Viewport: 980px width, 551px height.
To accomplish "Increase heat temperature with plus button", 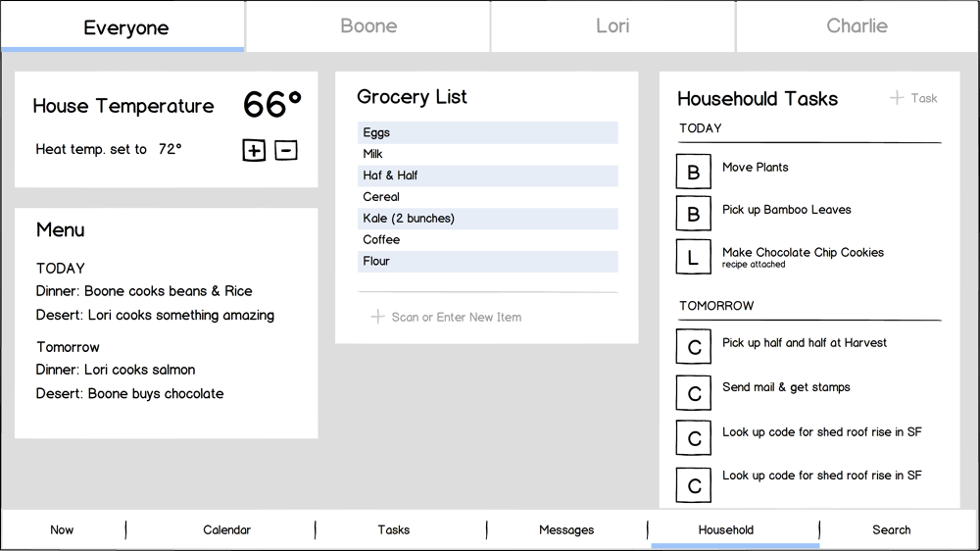I will (x=254, y=150).
